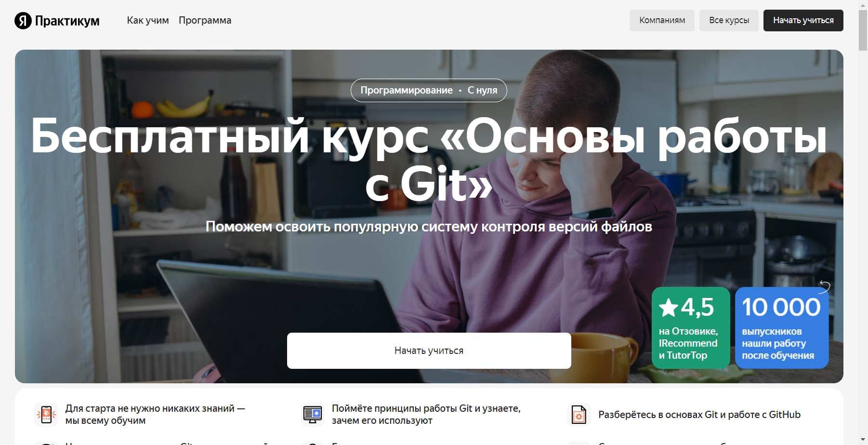
Task: Select the Программирование С нуля tag
Action: tap(429, 90)
